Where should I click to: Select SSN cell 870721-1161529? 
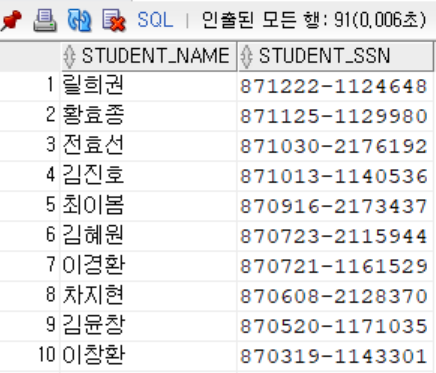(335, 266)
